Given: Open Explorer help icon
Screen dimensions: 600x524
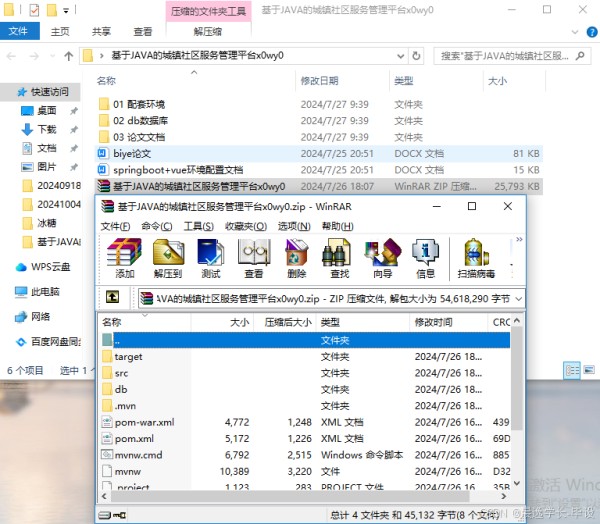Looking at the screenshot, I should point(592,32).
